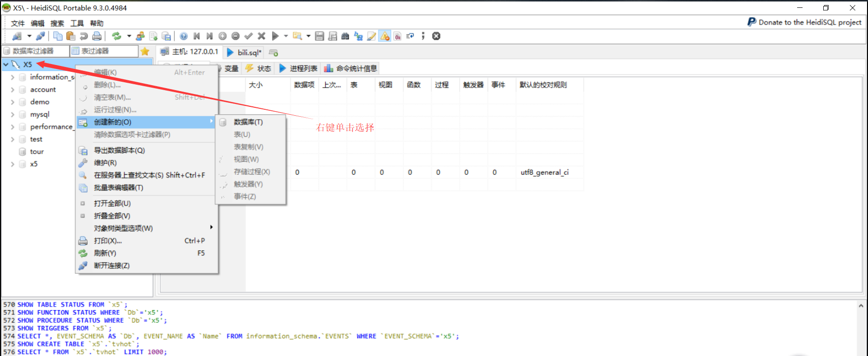Click the Print toolbar icon

pos(97,36)
